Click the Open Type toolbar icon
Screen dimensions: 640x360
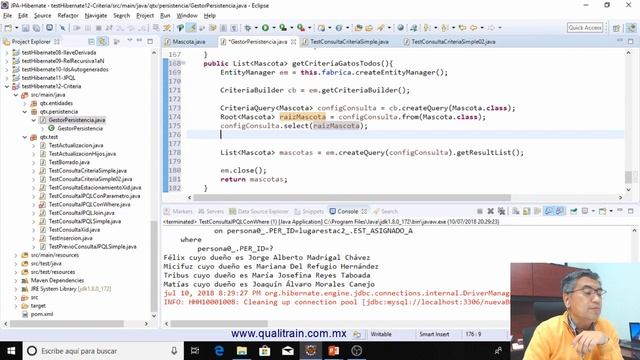[358, 28]
